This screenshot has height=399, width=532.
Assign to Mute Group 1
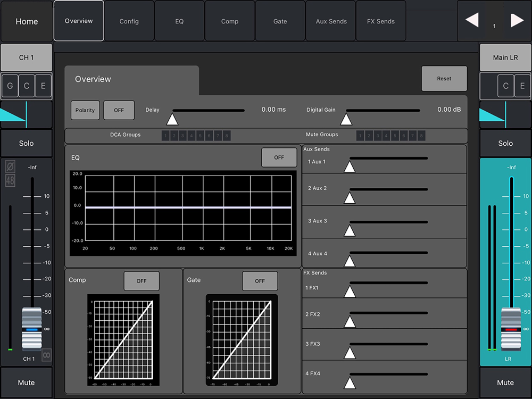(x=360, y=136)
